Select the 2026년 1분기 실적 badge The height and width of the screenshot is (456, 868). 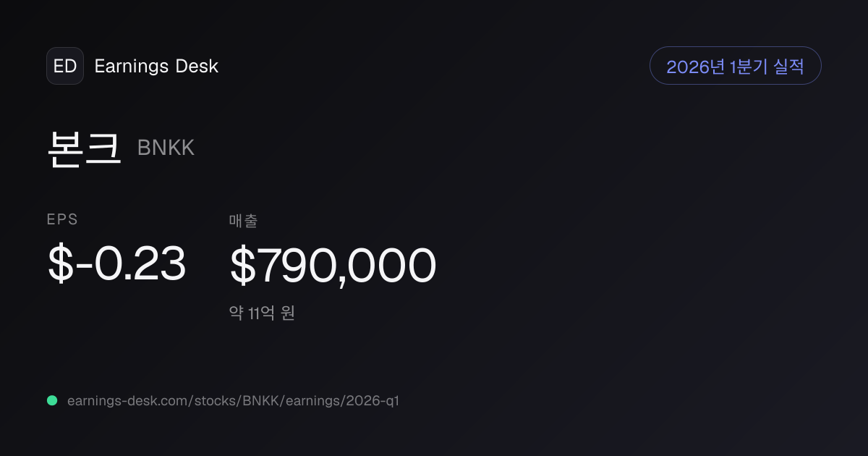(736, 66)
